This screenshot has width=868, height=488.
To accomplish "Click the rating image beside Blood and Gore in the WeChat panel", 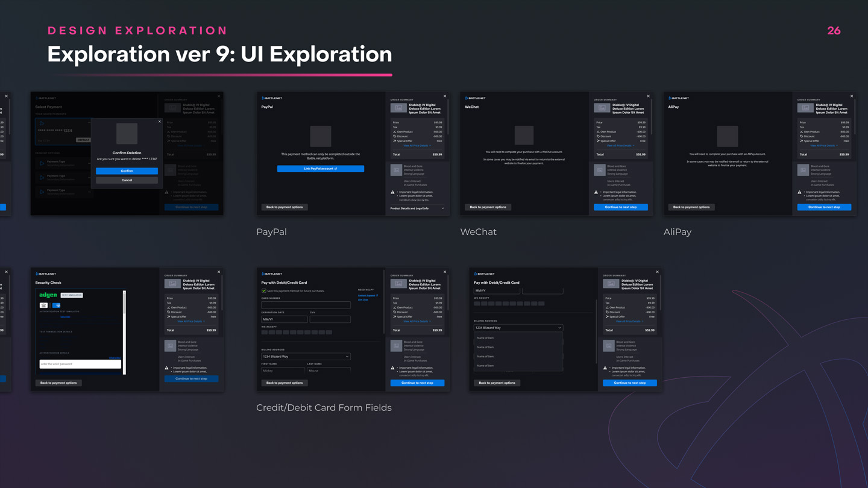I will click(600, 170).
